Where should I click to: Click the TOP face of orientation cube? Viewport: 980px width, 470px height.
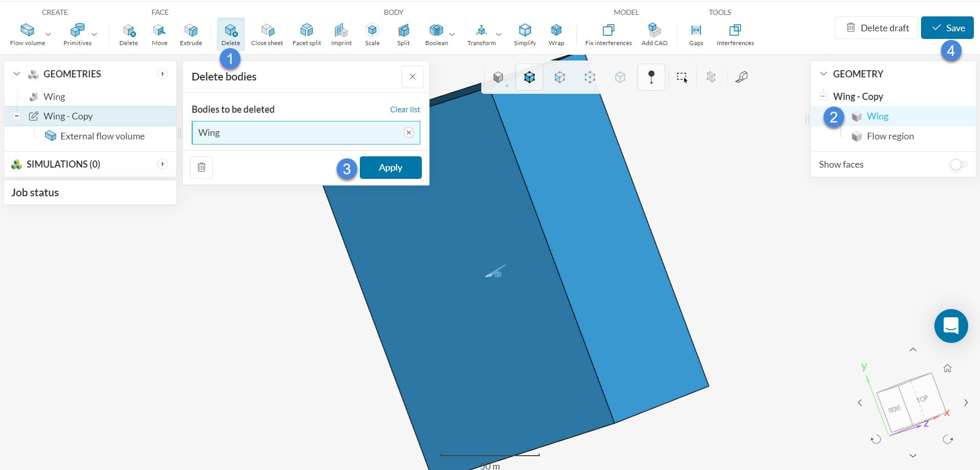point(922,399)
